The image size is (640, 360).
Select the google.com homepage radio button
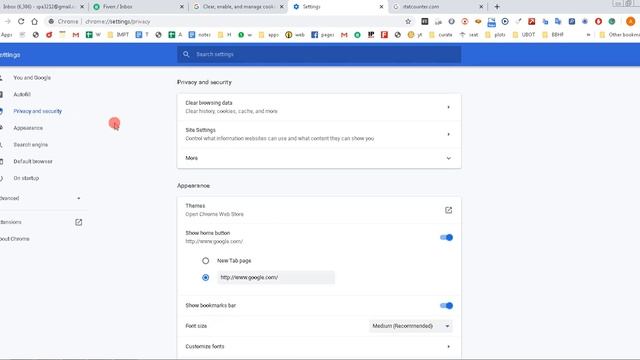coord(205,277)
